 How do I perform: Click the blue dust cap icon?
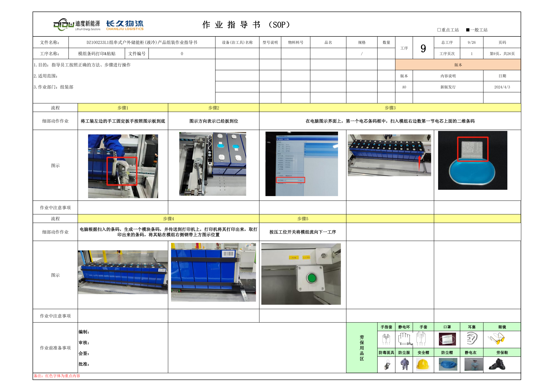pyautogui.click(x=448, y=364)
